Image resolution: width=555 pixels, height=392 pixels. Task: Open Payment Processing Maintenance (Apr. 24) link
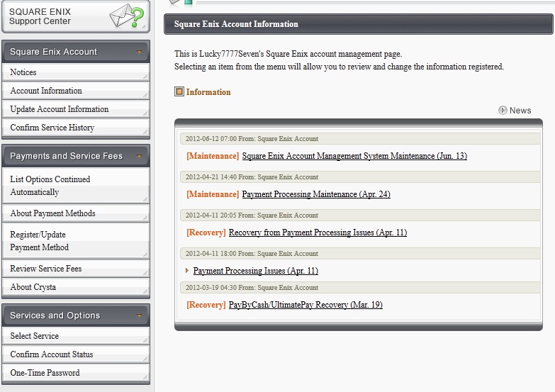pyautogui.click(x=316, y=194)
